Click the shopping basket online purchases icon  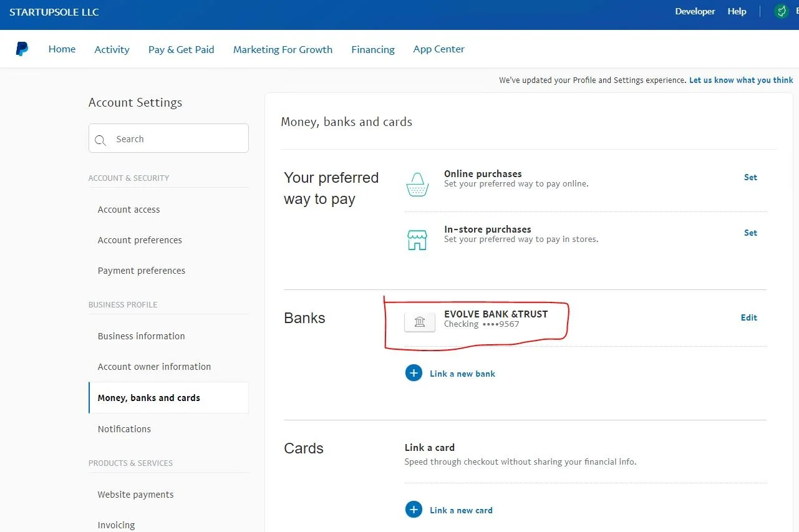417,185
